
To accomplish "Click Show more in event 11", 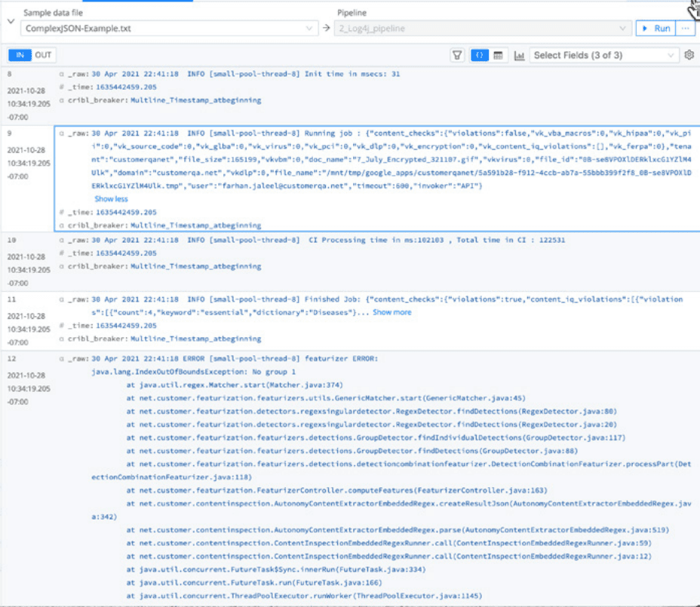I will tap(391, 311).
